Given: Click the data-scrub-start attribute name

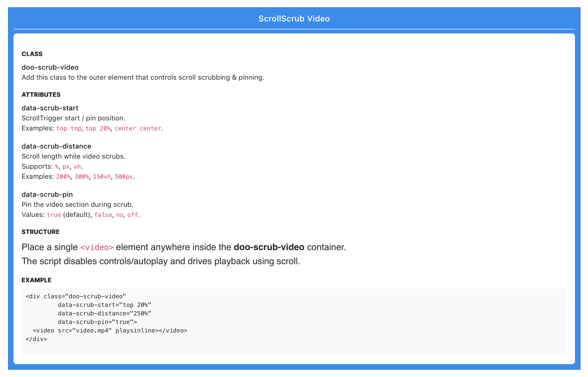Looking at the screenshot, I should point(50,108).
